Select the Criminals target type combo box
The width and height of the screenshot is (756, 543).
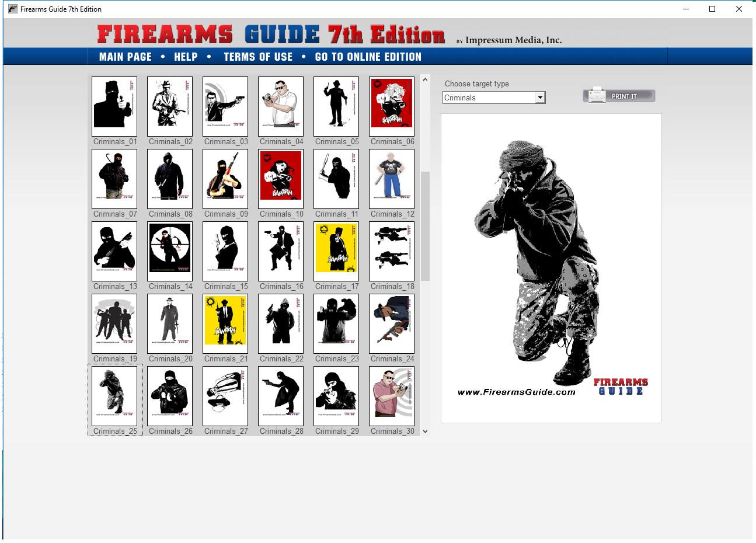[489, 98]
